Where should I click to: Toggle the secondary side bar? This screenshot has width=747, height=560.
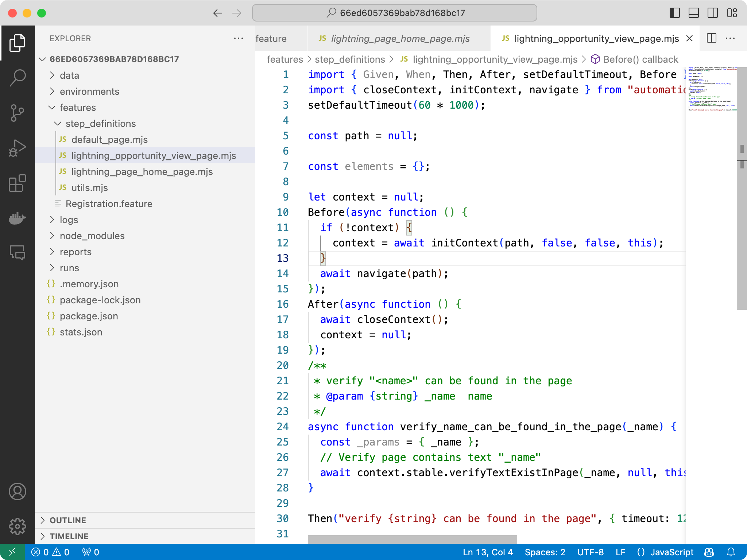point(712,13)
